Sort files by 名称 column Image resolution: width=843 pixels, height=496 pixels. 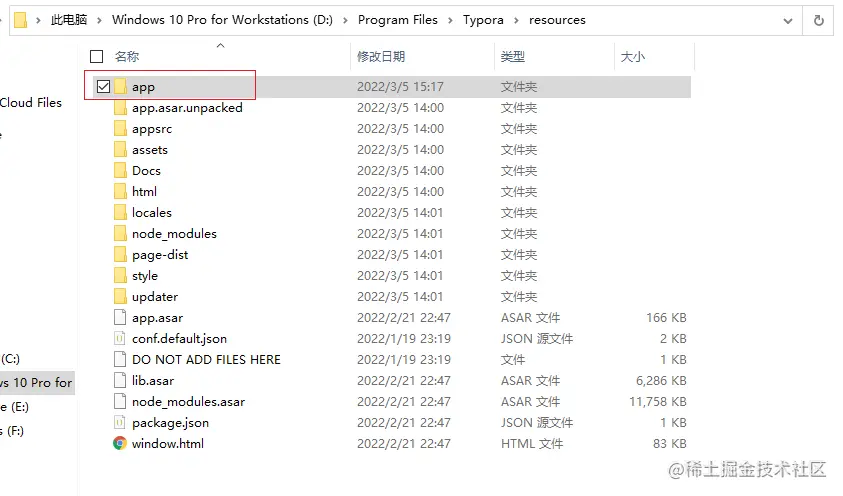(x=127, y=56)
